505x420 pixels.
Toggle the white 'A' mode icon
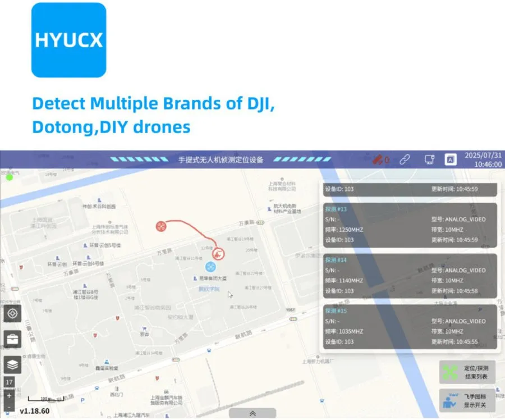click(x=450, y=159)
